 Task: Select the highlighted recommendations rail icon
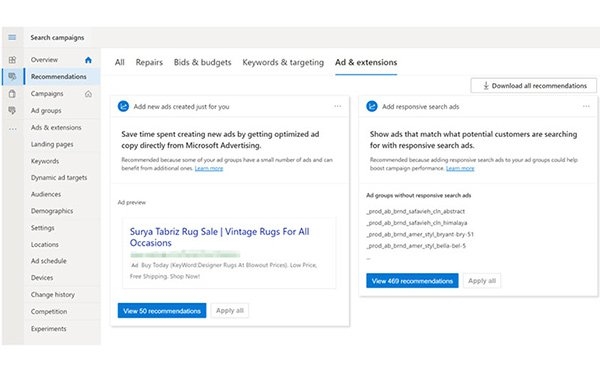click(12, 77)
